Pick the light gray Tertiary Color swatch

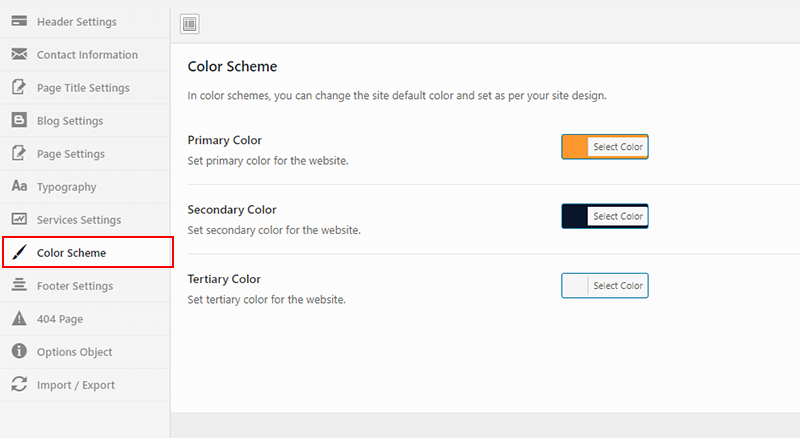coord(575,286)
